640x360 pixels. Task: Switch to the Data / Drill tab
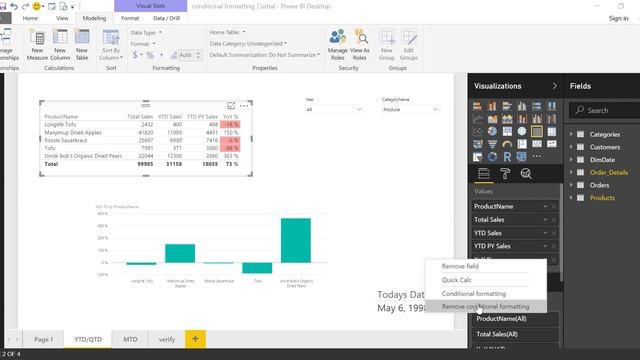pyautogui.click(x=166, y=18)
